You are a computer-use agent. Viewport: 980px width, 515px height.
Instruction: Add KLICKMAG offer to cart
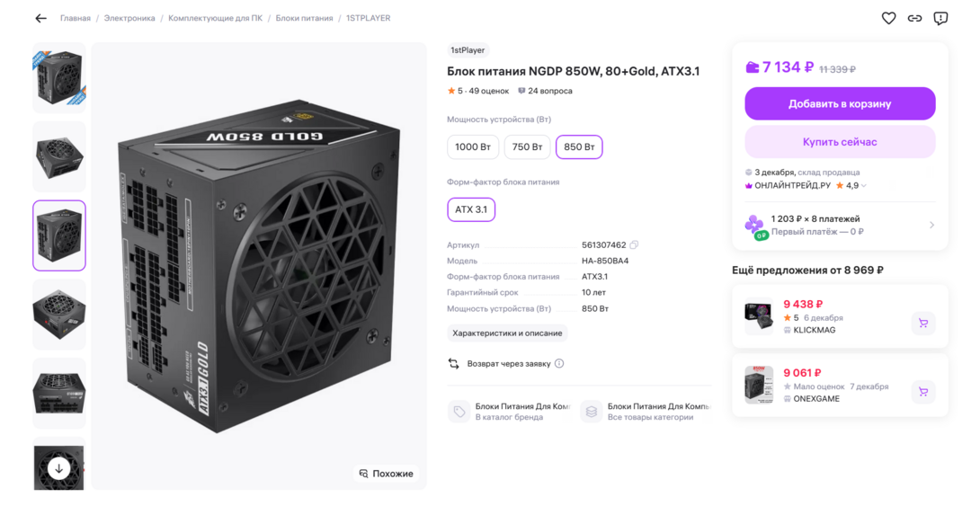point(922,324)
